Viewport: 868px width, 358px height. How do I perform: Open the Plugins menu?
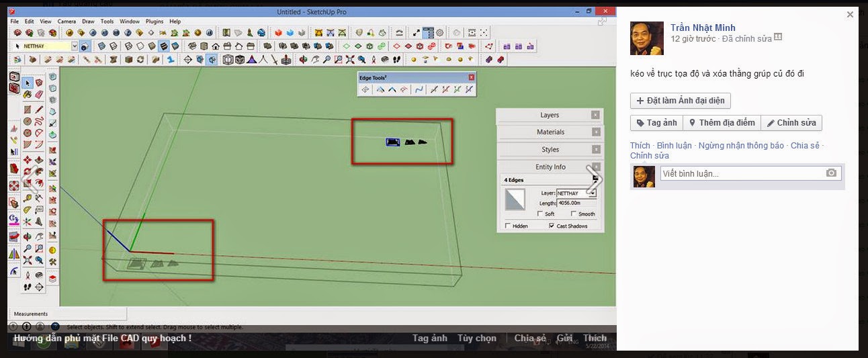pyautogui.click(x=155, y=21)
